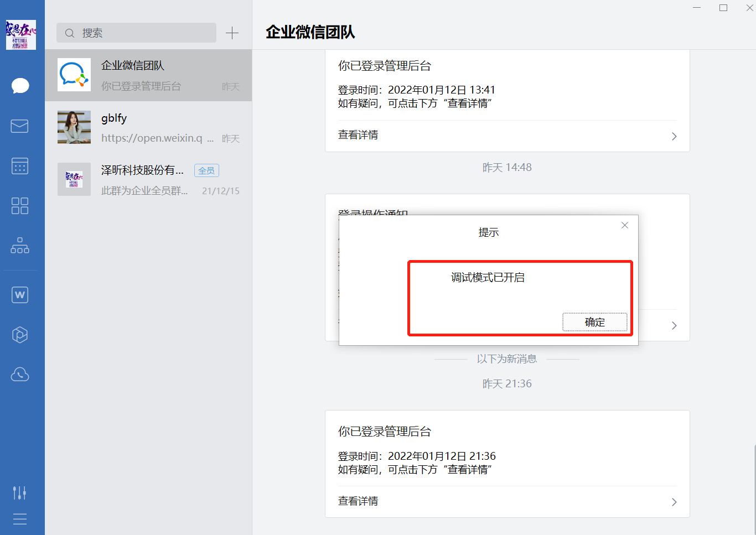This screenshot has width=756, height=535.
Task: Expand details for 登录操作通知 message
Action: tap(674, 325)
